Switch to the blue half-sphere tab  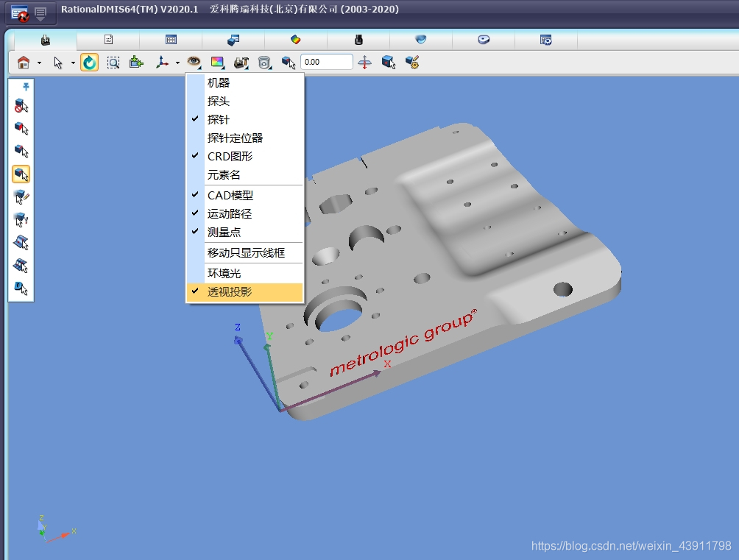421,40
